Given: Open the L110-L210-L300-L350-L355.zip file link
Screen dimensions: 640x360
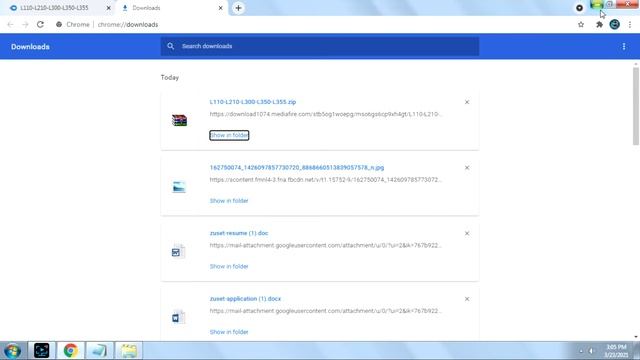Looking at the screenshot, I should click(x=253, y=102).
